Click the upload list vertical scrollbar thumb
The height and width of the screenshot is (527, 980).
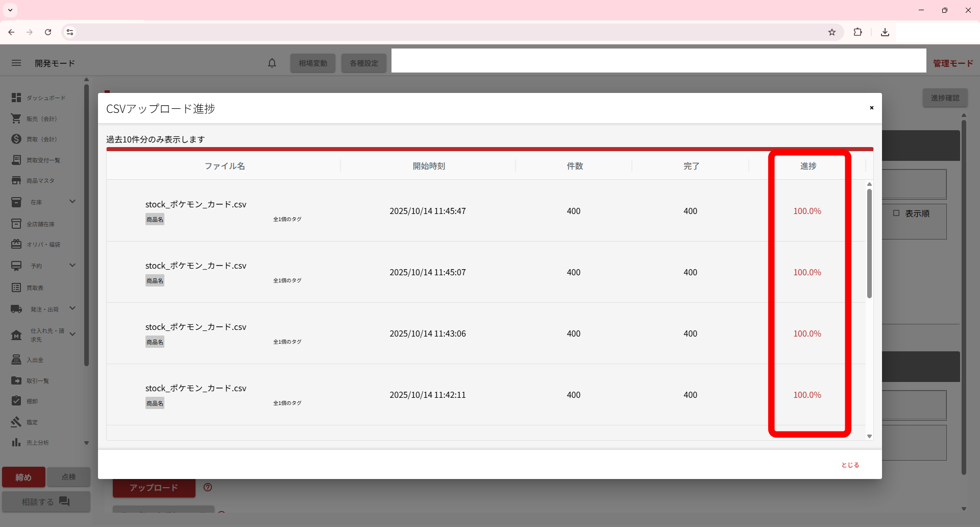tap(869, 243)
